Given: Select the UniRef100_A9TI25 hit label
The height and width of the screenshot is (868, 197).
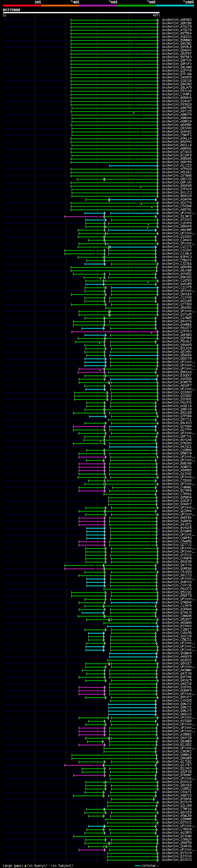Looking at the screenshot, I should (177, 111).
